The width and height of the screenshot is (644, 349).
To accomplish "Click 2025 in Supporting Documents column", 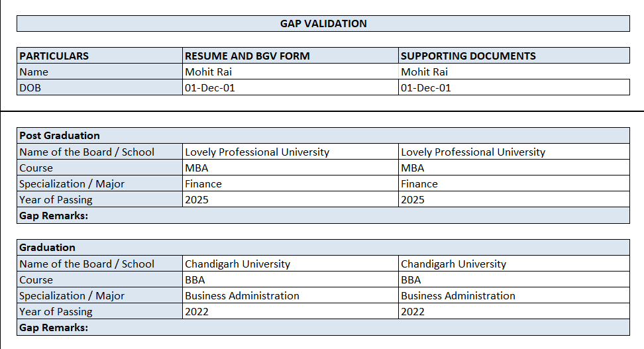I will 513,200.
